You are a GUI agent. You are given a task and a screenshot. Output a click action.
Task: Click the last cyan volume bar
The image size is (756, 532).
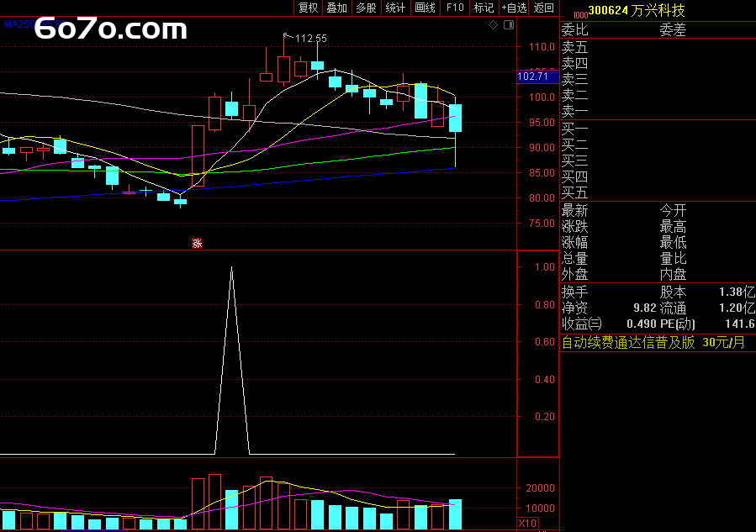tap(455, 514)
